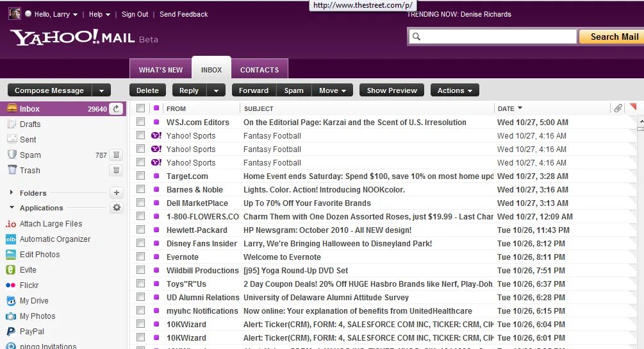Select all messages header checkbox
Image resolution: width=644 pixels, height=349 pixels.
(x=141, y=108)
